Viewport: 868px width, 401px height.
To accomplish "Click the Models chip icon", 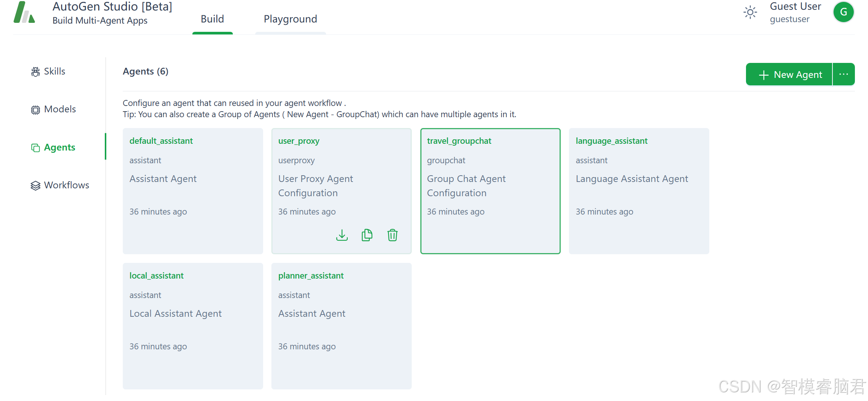I will coord(36,110).
